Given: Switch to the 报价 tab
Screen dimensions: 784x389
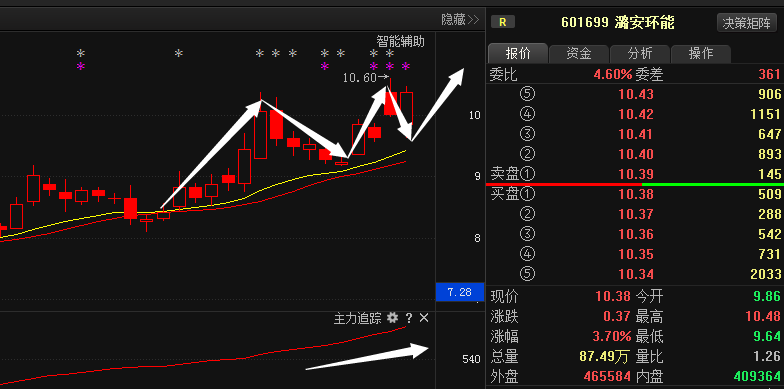Looking at the screenshot, I should click(x=518, y=54).
